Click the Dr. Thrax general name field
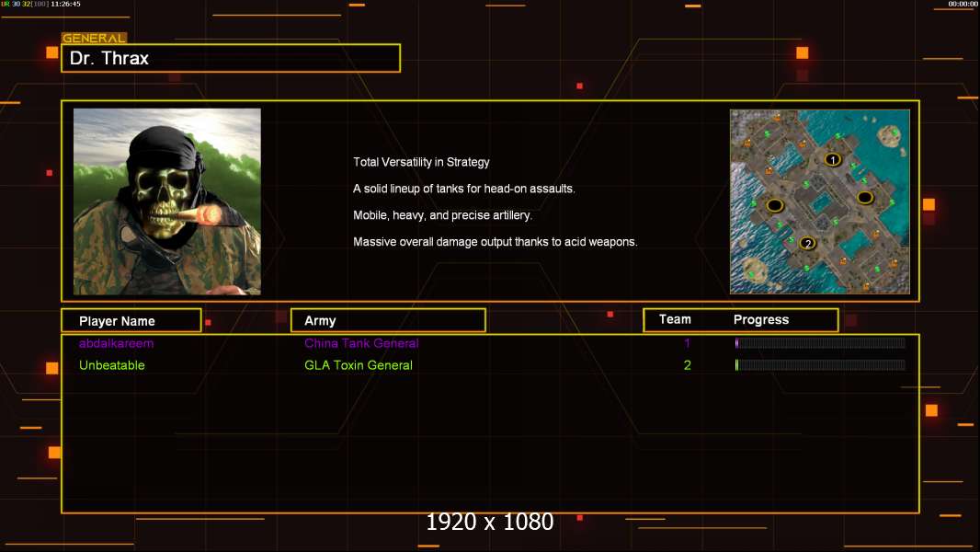Screen dimensions: 980x552 coord(231,58)
